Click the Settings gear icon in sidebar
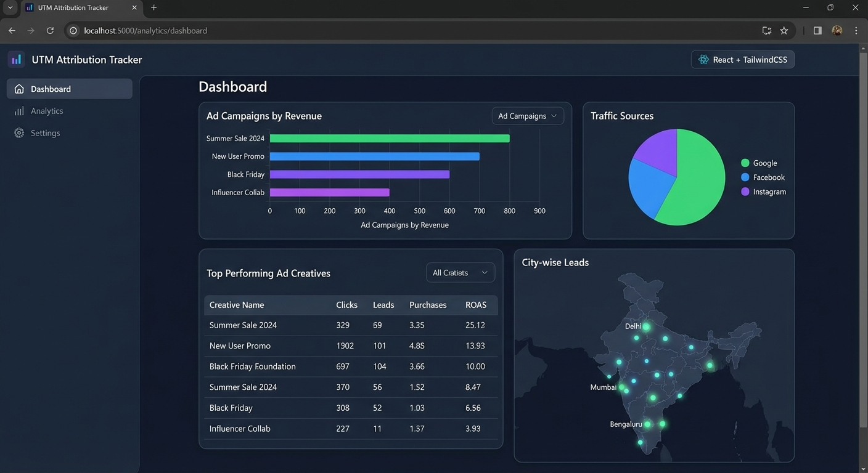Viewport: 868px width, 473px height. (19, 133)
